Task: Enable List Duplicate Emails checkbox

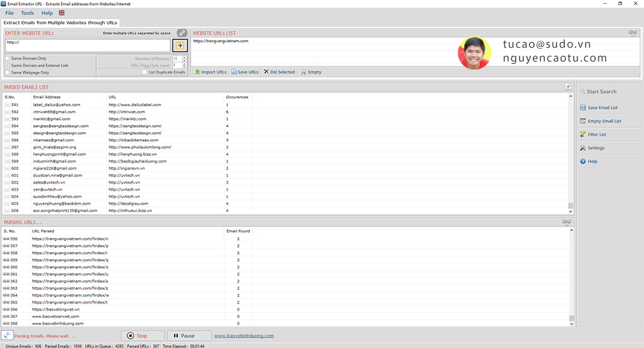Action: (x=144, y=72)
